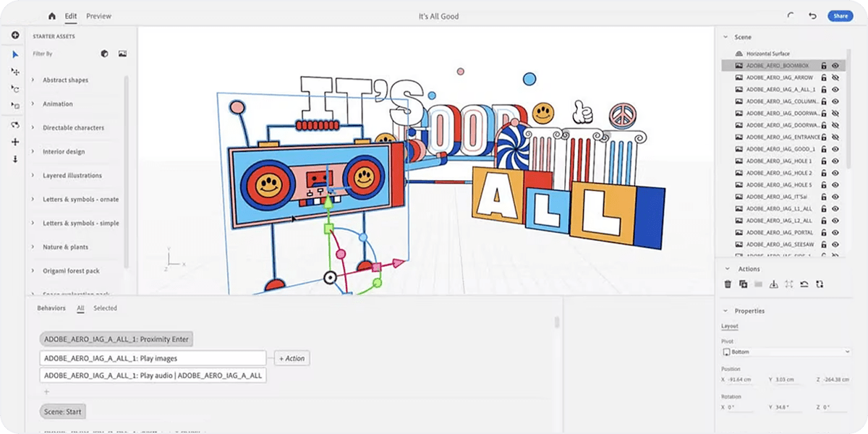868x434 pixels.
Task: Filter starter assets by images
Action: pyautogui.click(x=122, y=54)
